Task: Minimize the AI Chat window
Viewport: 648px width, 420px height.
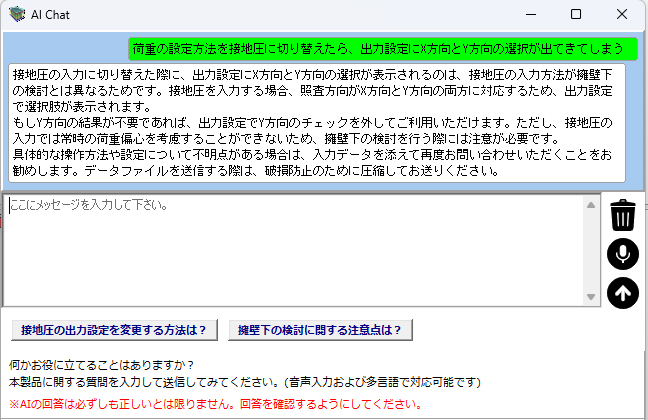Action: (531, 14)
